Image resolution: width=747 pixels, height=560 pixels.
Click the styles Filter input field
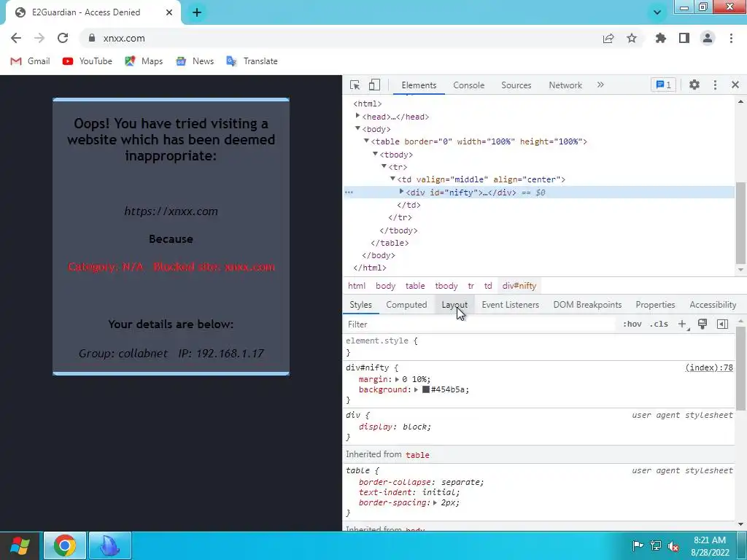(480, 324)
